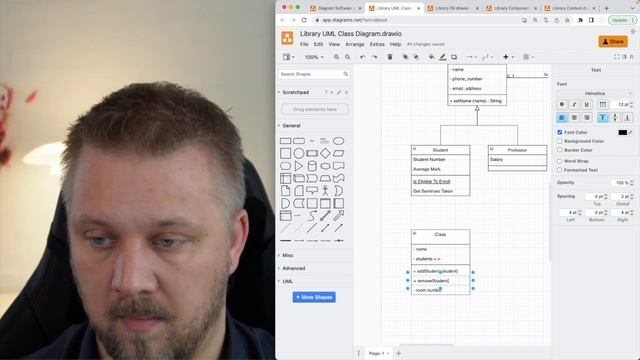
Task: Toggle Italic text formatting
Action: tap(574, 104)
